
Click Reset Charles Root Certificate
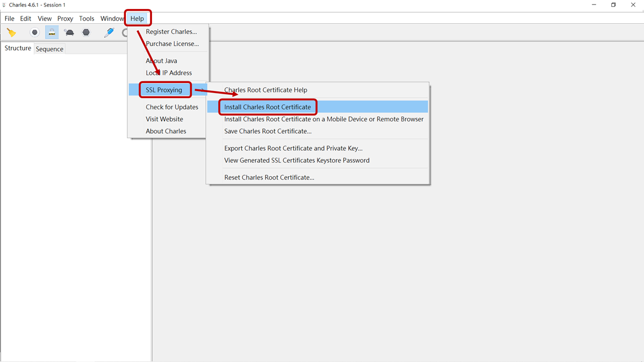click(269, 177)
